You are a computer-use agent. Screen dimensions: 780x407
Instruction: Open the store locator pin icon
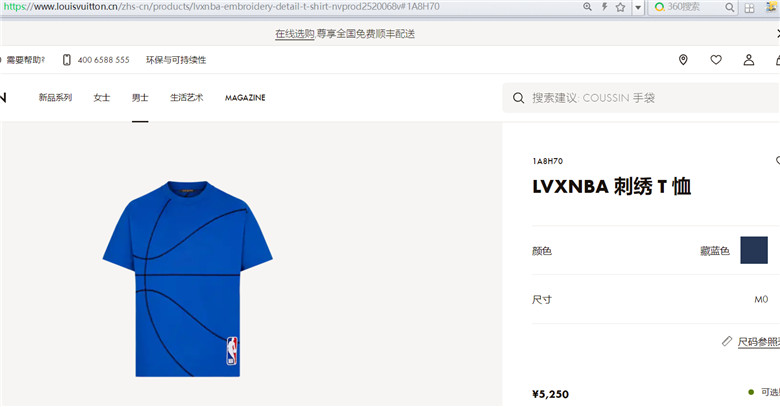tap(683, 60)
